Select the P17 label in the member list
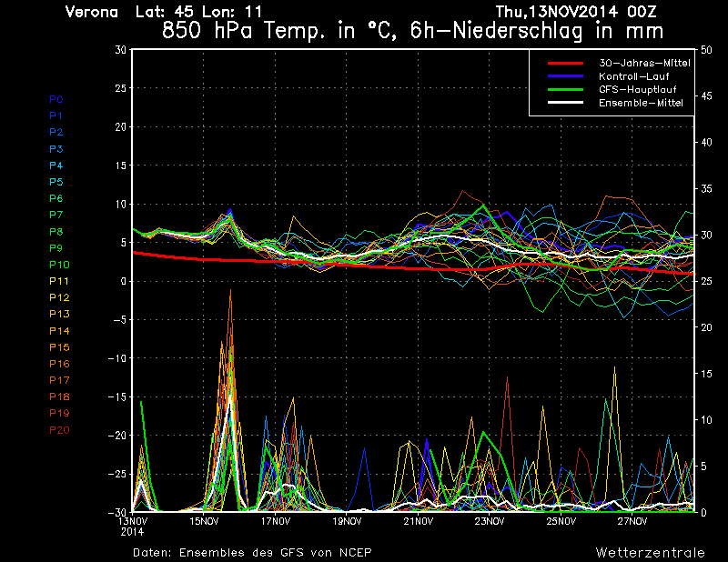Image resolution: width=728 pixels, height=562 pixels. coord(59,380)
